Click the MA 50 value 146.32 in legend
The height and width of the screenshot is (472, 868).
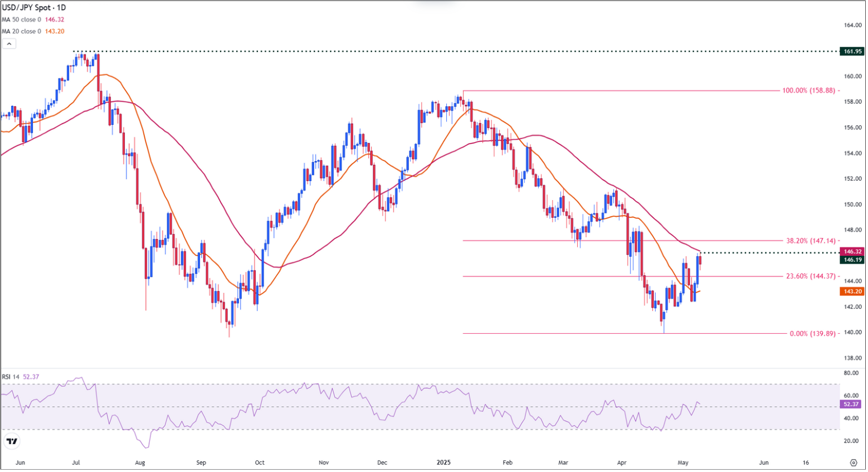coord(55,18)
